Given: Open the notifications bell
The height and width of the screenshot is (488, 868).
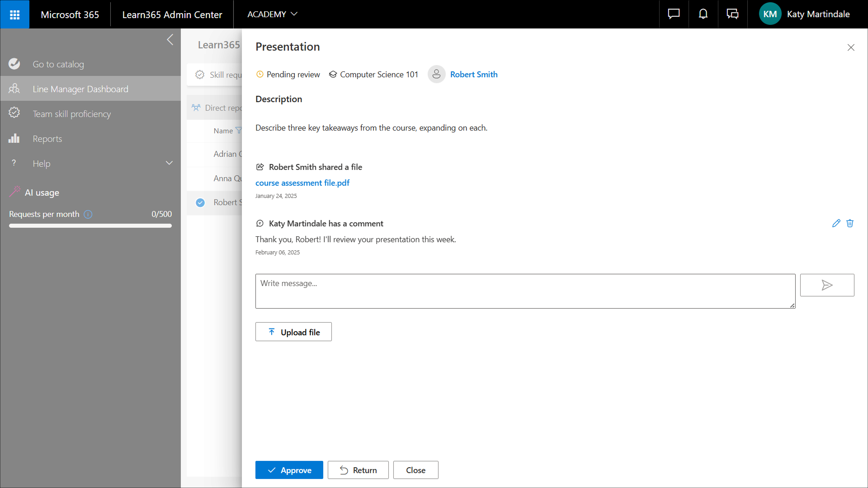Looking at the screenshot, I should (703, 14).
